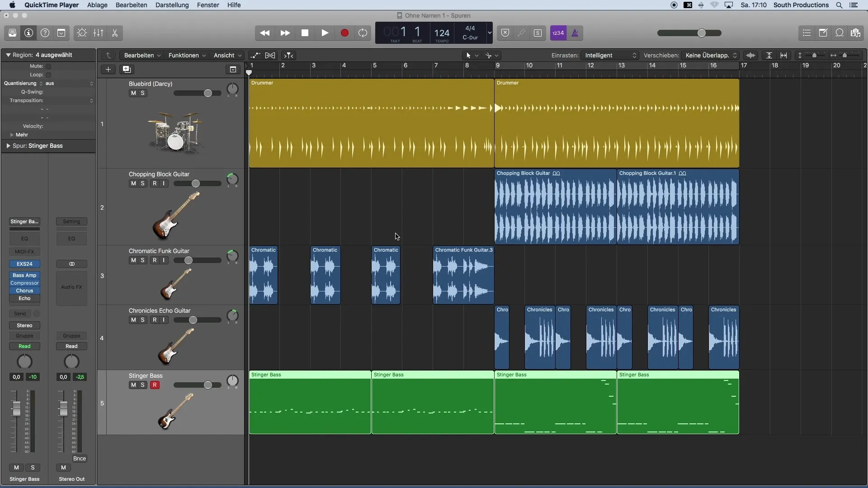Expand the Mehr disclosure triangle

[12, 135]
